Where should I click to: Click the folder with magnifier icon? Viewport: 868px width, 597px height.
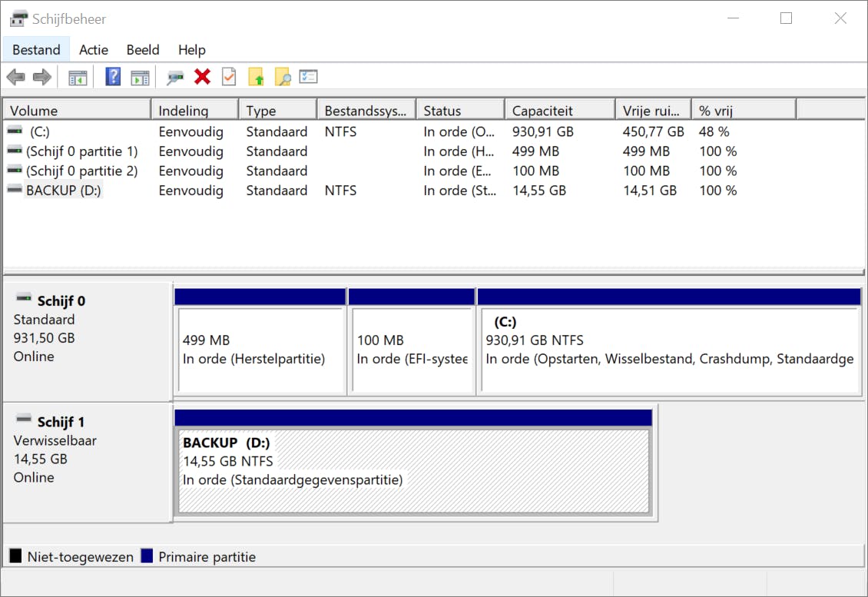[283, 77]
